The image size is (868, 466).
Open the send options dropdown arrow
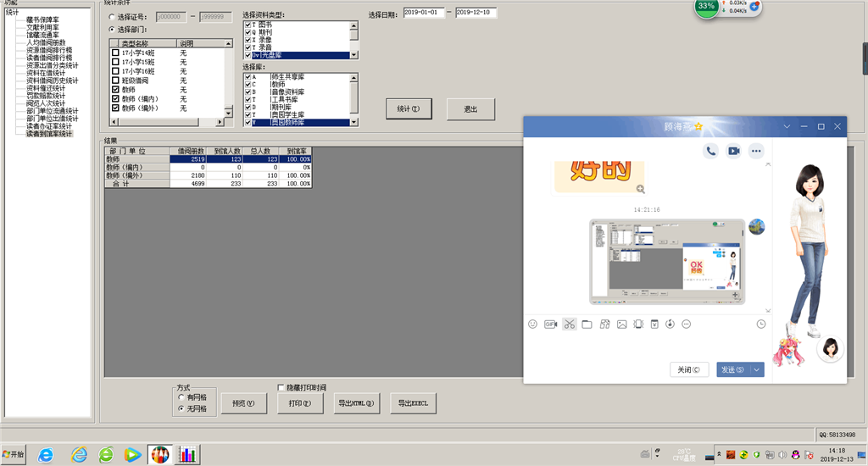(757, 369)
